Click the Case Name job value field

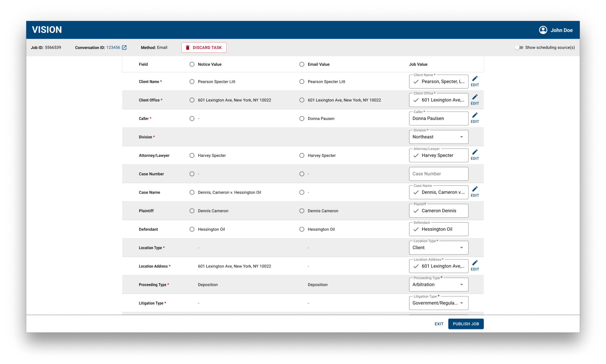tap(438, 192)
